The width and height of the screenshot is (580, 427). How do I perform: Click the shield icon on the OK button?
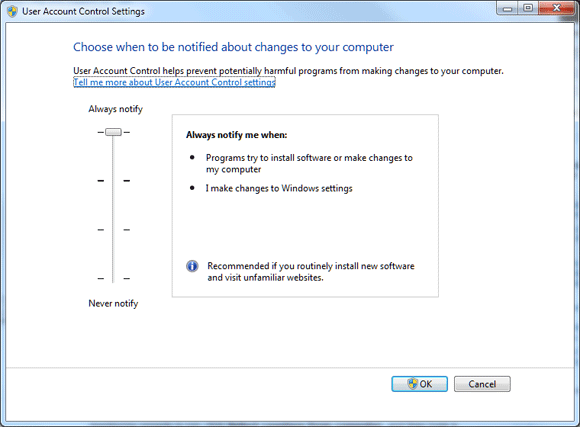click(x=412, y=384)
